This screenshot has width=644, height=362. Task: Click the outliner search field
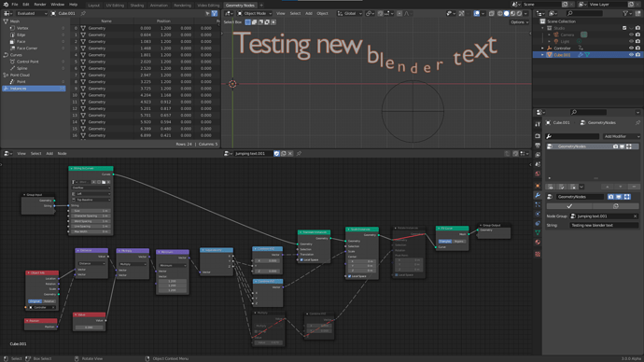pos(585,14)
